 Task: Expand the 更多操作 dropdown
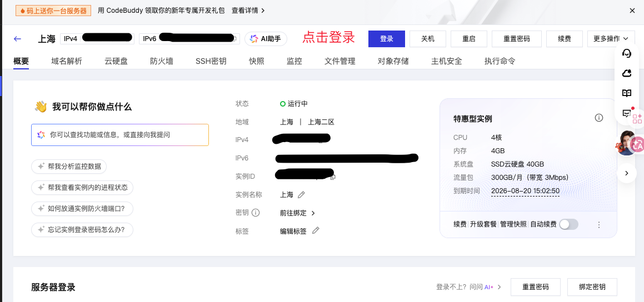[611, 39]
